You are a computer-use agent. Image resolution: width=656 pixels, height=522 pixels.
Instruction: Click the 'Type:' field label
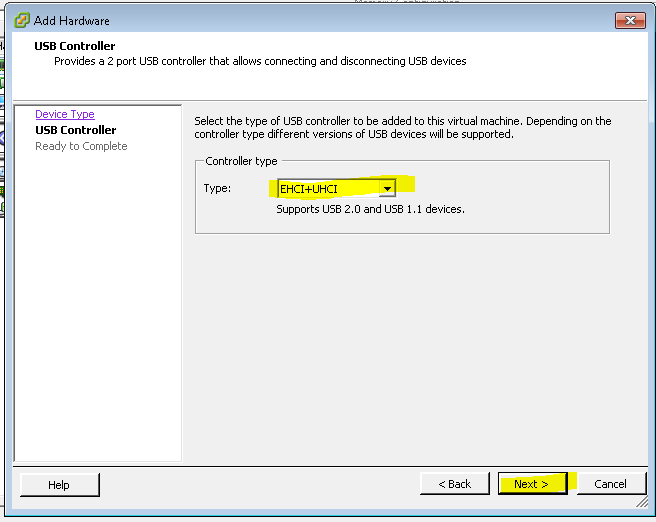(217, 188)
